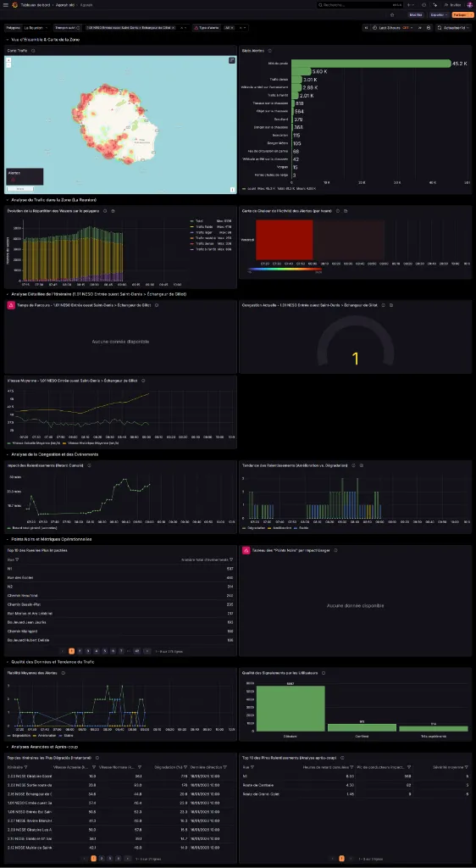This screenshot has height=868, width=476.
Task: Open info icon beside Carte de Chaleur title
Action: point(338,210)
